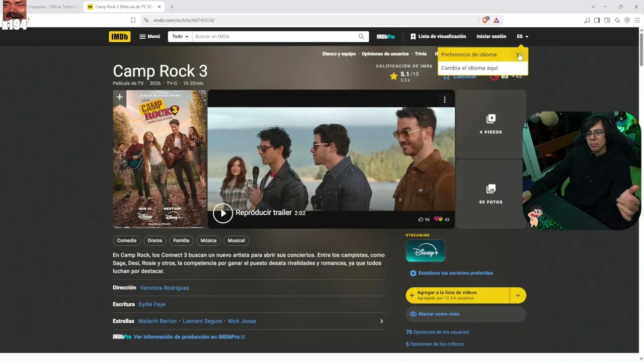Viewport: 644px width, 362px height.
Task: Open Elenco y equipo link
Action: [x=339, y=54]
